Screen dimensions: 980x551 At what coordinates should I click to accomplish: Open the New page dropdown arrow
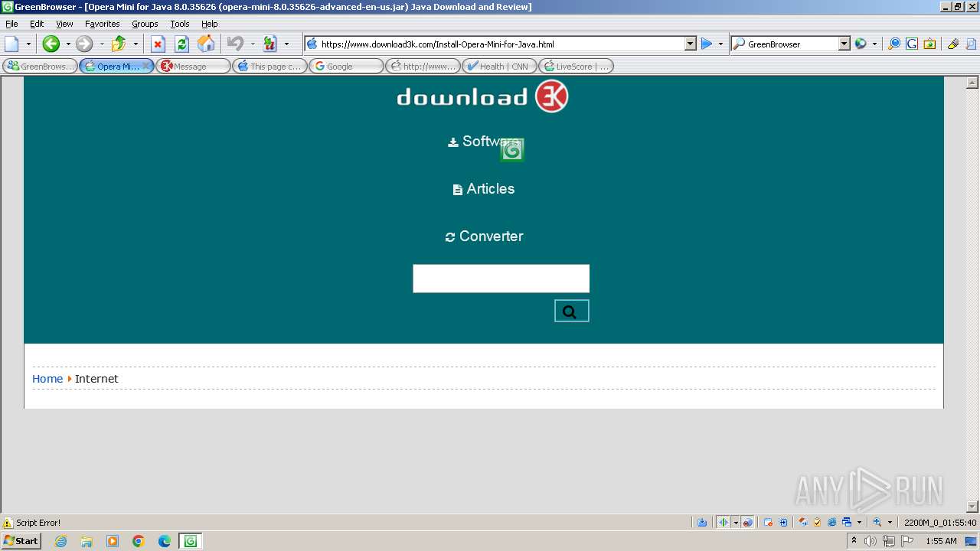28,44
